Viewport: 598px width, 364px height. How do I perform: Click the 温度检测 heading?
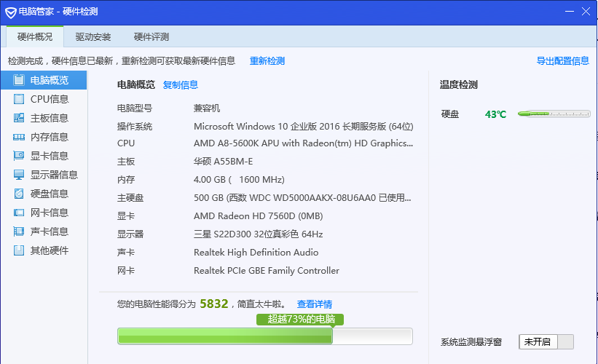(x=459, y=84)
